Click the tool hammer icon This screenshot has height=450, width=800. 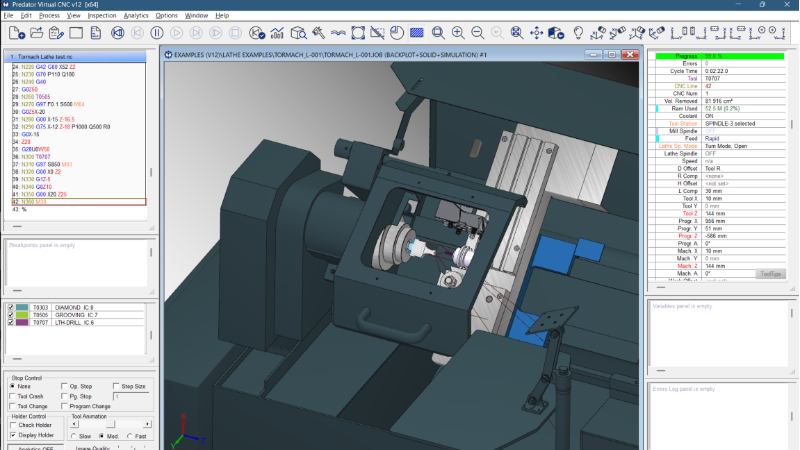click(318, 33)
